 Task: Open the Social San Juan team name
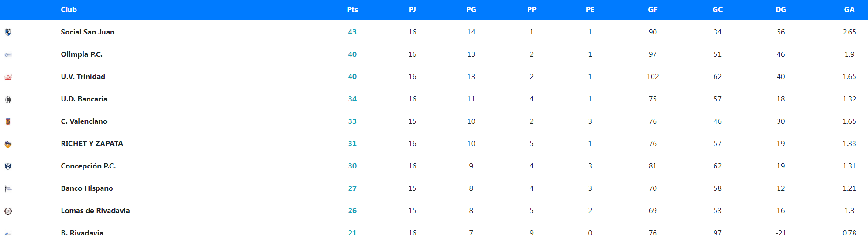click(88, 32)
